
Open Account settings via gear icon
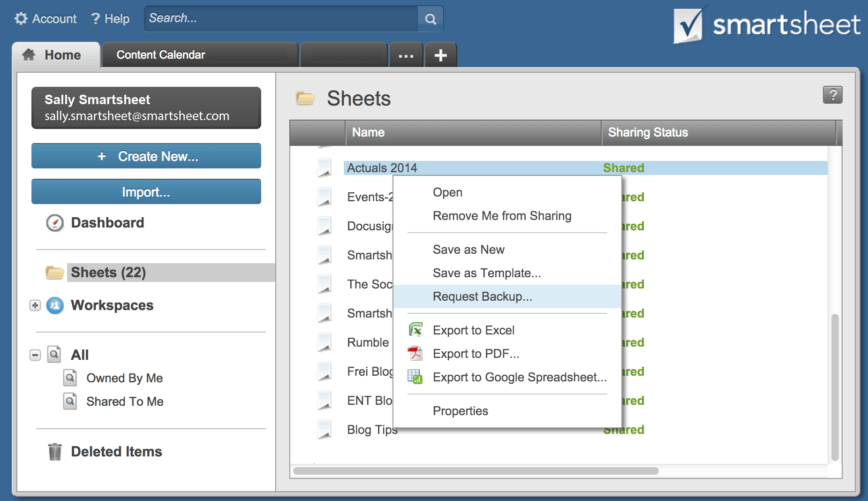[21, 18]
